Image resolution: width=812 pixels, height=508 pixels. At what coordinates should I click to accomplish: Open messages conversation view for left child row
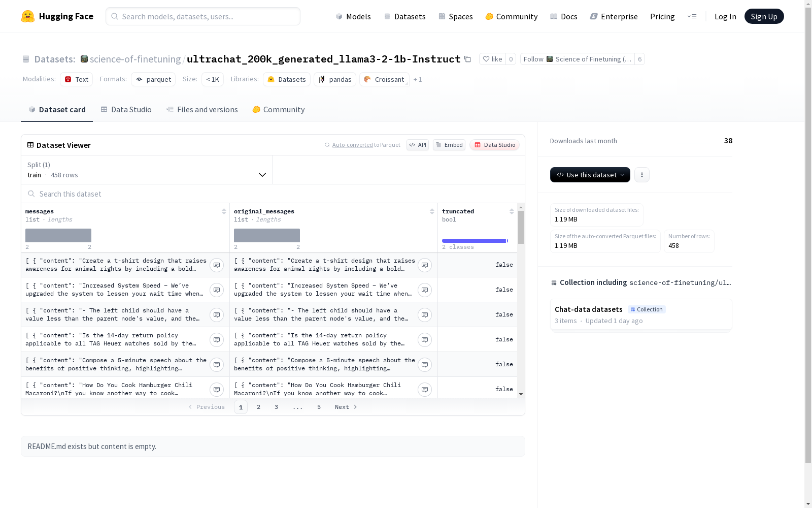pyautogui.click(x=217, y=315)
